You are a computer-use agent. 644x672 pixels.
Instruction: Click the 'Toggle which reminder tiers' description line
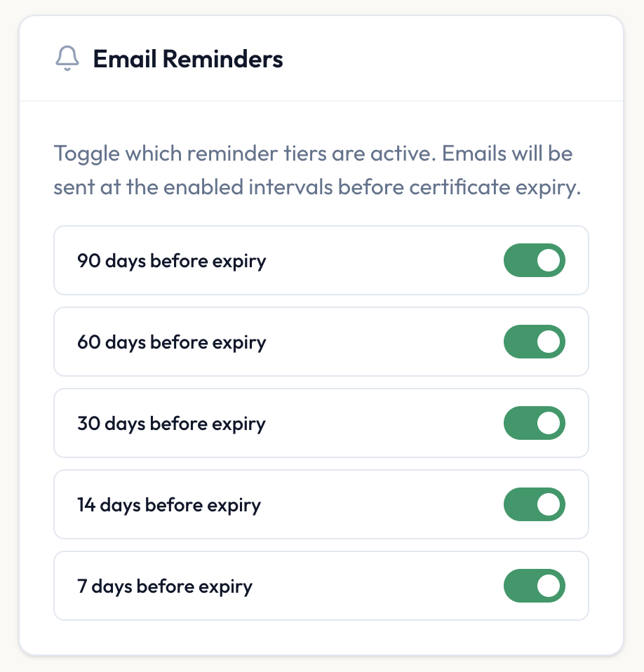[x=313, y=153]
